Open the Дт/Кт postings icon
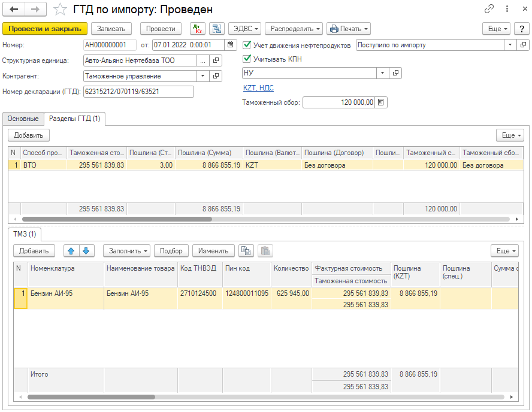 (197, 29)
